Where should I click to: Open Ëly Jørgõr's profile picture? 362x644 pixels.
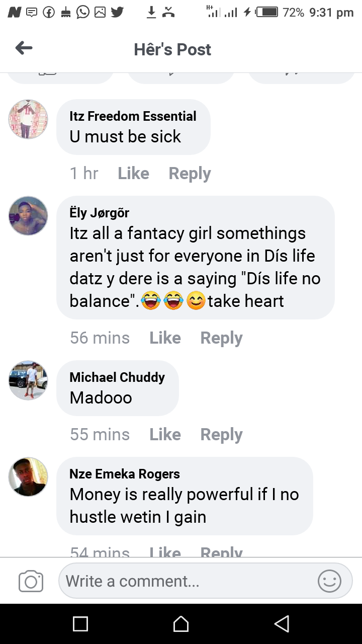28,216
